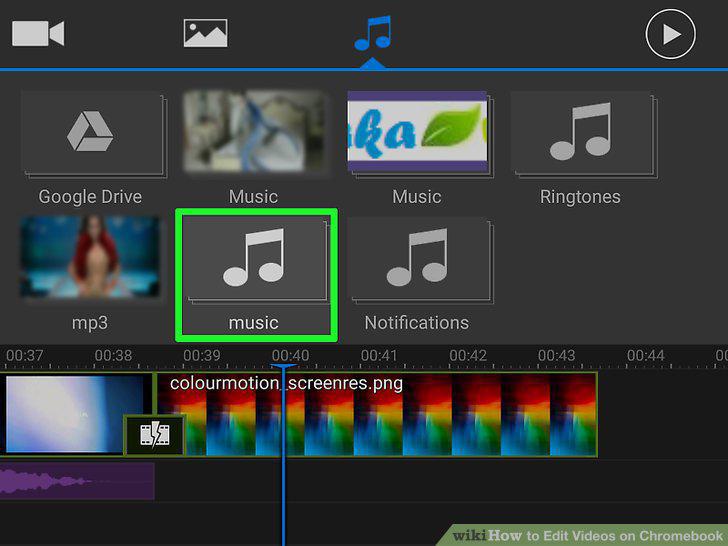Screen dimensions: 728x546
Task: Open the mp3 folder thumbnail
Action: pyautogui.click(x=90, y=257)
